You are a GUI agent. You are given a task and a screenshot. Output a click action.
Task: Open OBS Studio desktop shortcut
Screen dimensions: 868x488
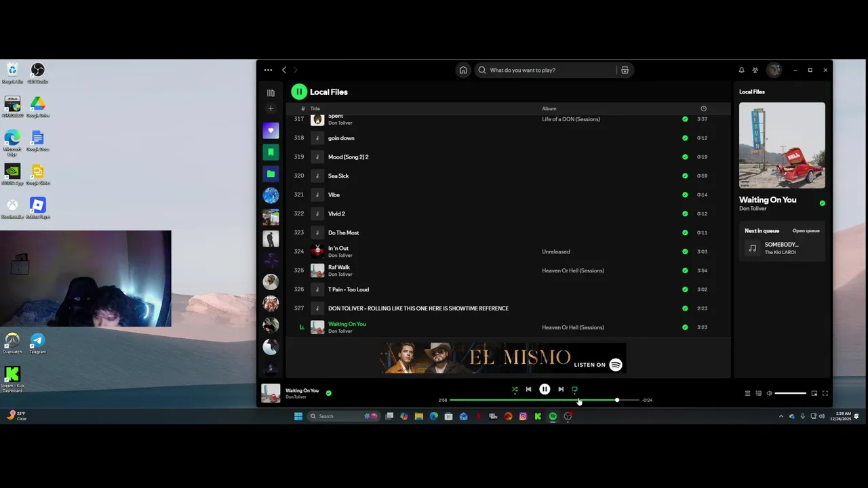click(x=38, y=73)
